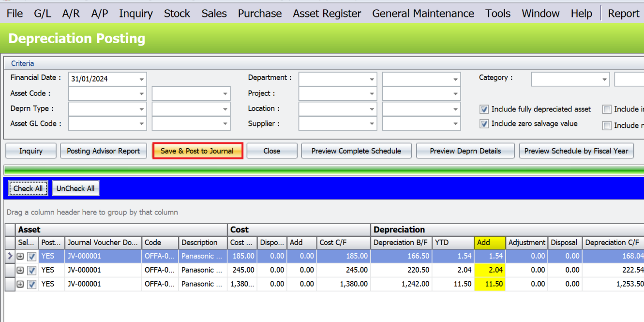644x322 pixels.
Task: Select Depreciation C/F cell 222.54
Action: [x=613, y=270]
